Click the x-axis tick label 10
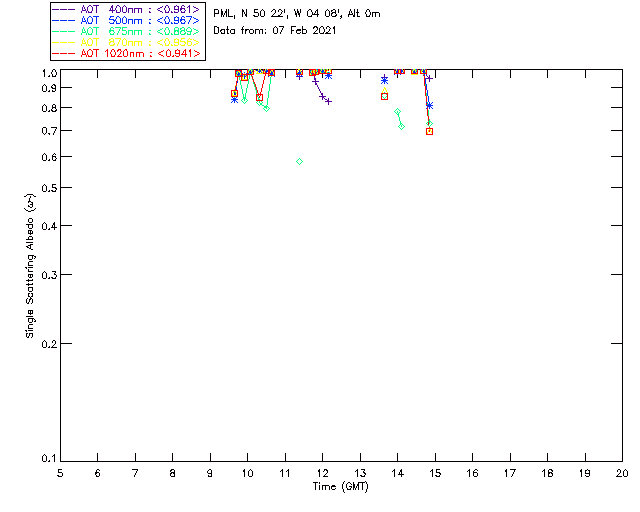The image size is (640, 512). pos(247,473)
